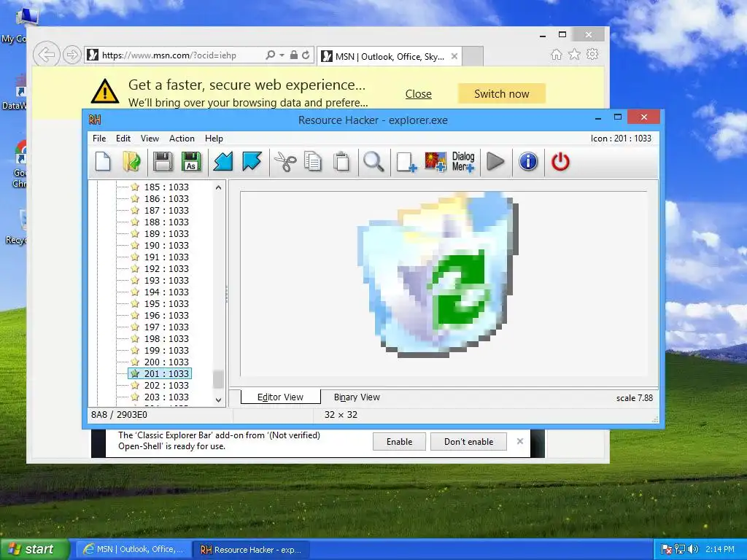Select icon resource 190 : 1033
Image resolution: width=747 pixels, height=560 pixels.
[x=166, y=245]
